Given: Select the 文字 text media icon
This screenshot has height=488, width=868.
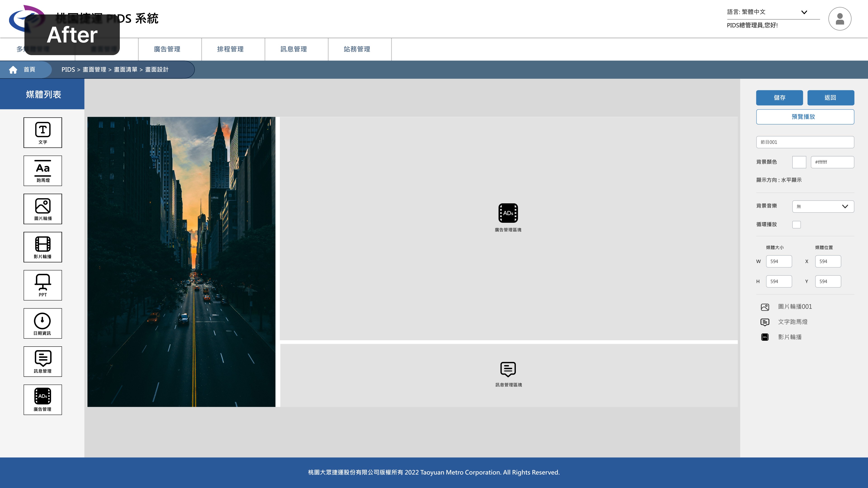Looking at the screenshot, I should pyautogui.click(x=43, y=132).
